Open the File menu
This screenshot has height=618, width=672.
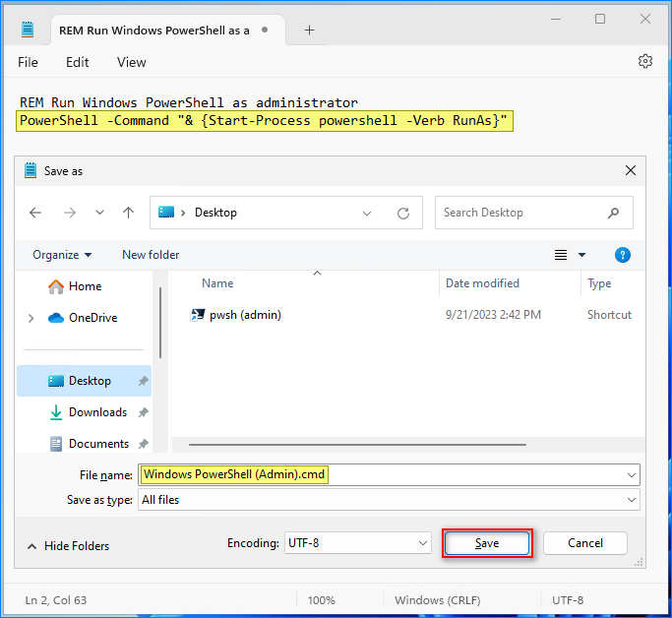click(x=28, y=63)
